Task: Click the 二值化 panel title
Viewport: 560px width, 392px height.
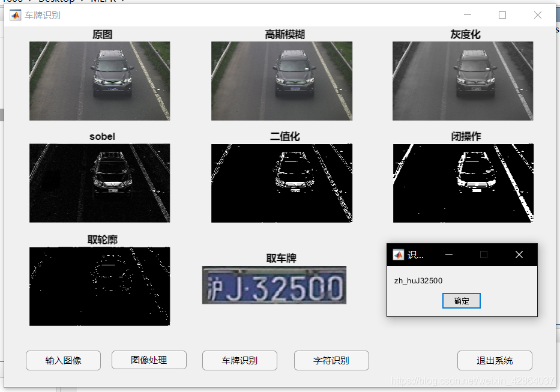Action: click(285, 136)
